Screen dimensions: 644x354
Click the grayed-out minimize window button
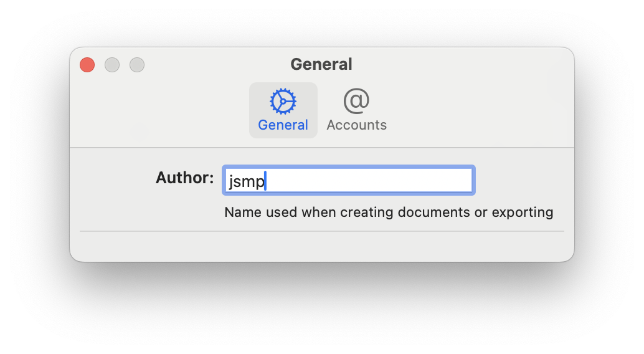coord(112,65)
